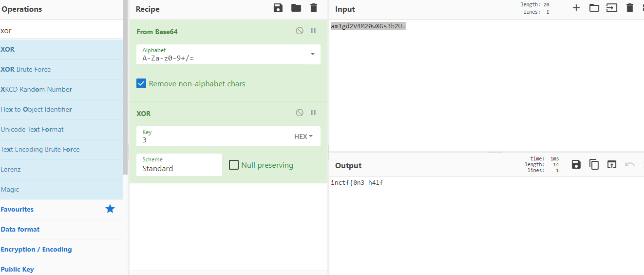The width and height of the screenshot is (644, 275).
Task: Choose the Magic operation
Action: (10, 189)
